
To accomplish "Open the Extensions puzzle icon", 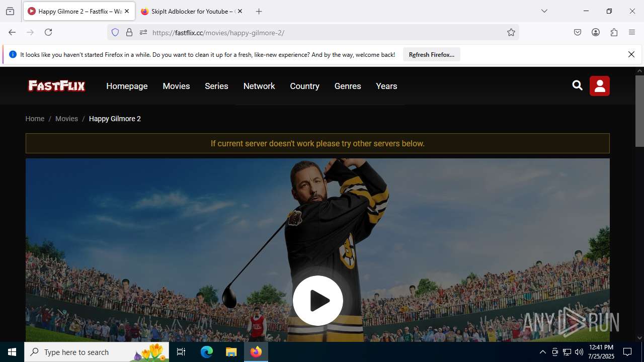I will click(614, 32).
